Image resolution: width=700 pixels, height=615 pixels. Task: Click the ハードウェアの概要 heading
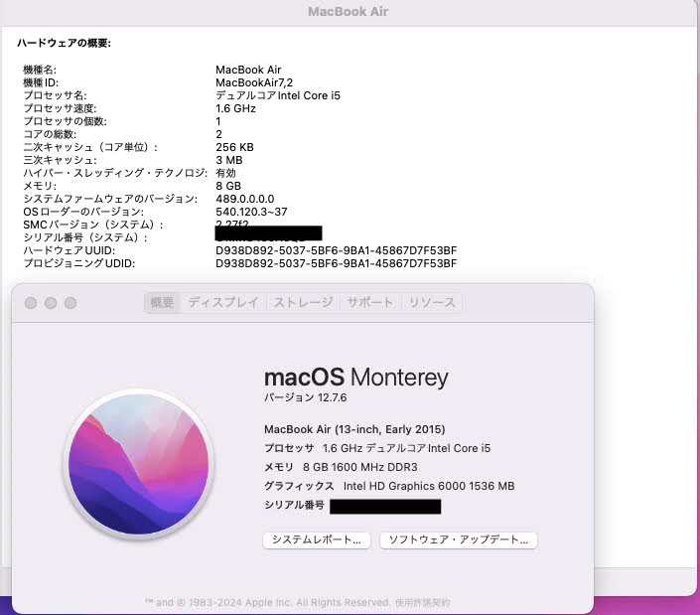coord(64,43)
